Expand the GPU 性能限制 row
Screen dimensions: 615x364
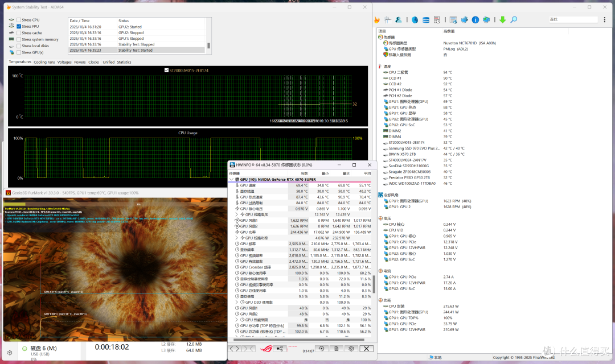(237, 320)
